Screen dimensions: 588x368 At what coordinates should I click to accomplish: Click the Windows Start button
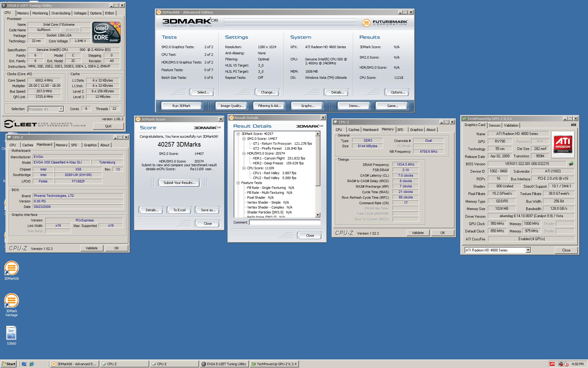(8, 364)
